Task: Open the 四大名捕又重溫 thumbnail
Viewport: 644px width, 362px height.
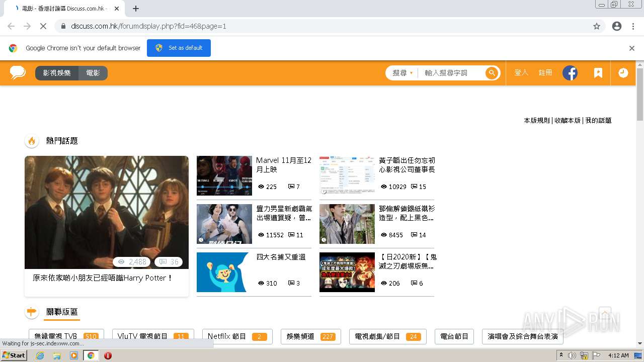Action: [x=224, y=272]
